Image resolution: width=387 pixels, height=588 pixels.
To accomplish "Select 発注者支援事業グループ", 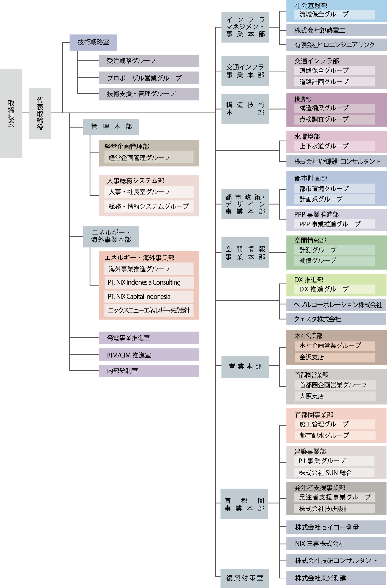I will [x=334, y=497].
